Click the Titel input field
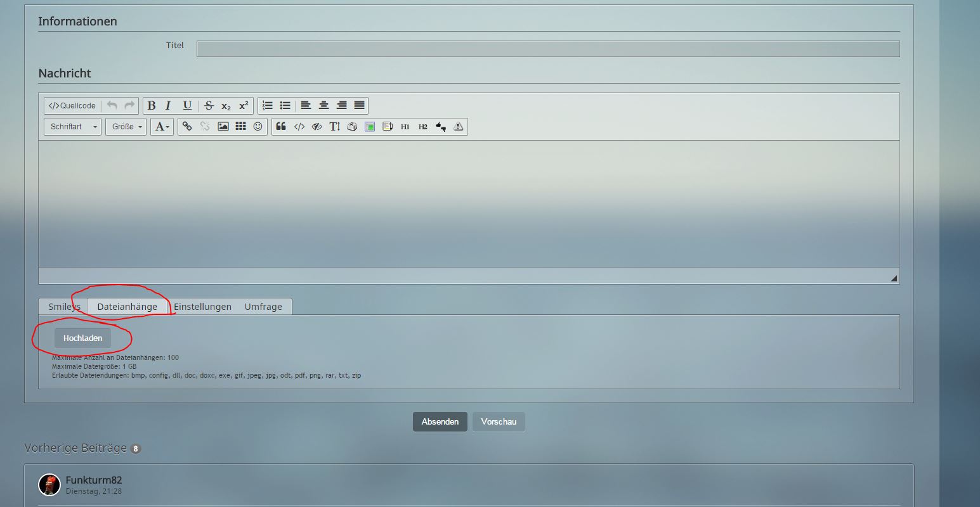The image size is (980, 507). [548, 49]
